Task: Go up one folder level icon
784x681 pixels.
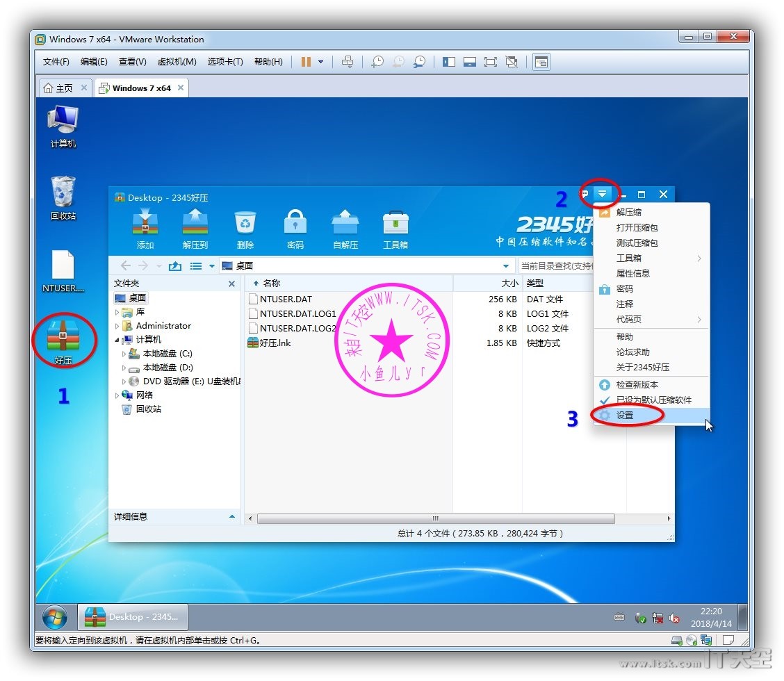Action: click(175, 266)
